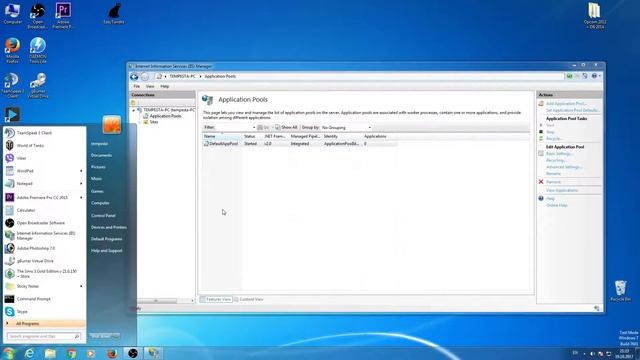The image size is (640, 360).
Task: Switch to the Features View tab
Action: tap(216, 299)
